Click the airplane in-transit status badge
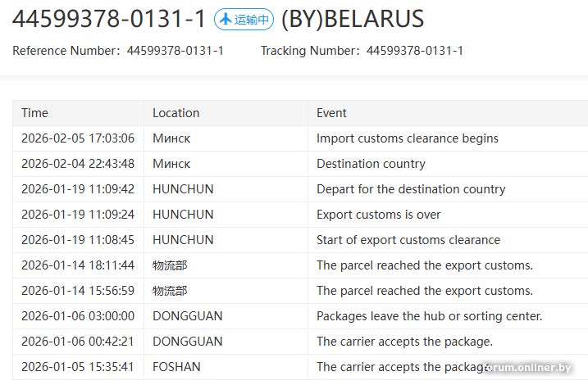 [x=244, y=20]
